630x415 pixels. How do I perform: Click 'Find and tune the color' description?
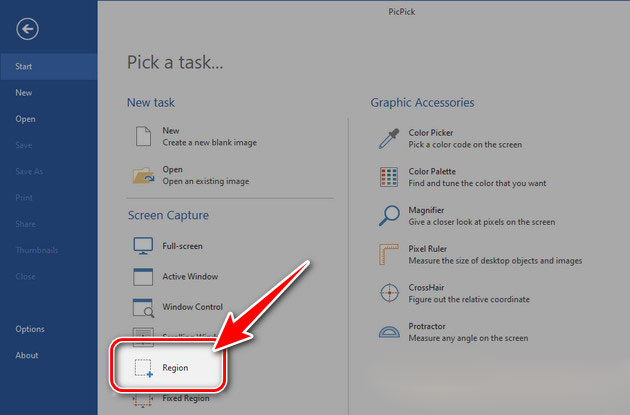477,183
